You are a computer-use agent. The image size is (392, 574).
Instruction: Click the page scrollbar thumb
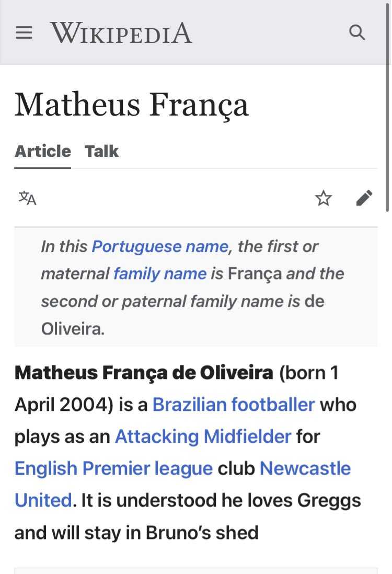pyautogui.click(x=387, y=107)
